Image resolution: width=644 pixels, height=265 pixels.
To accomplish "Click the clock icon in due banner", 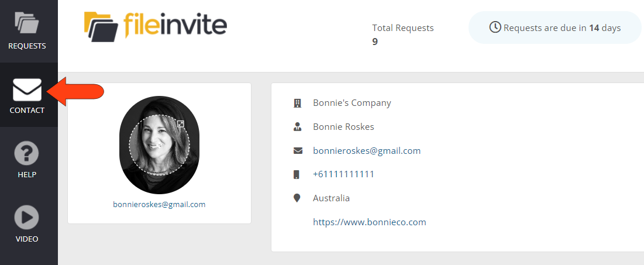I will 495,27.
